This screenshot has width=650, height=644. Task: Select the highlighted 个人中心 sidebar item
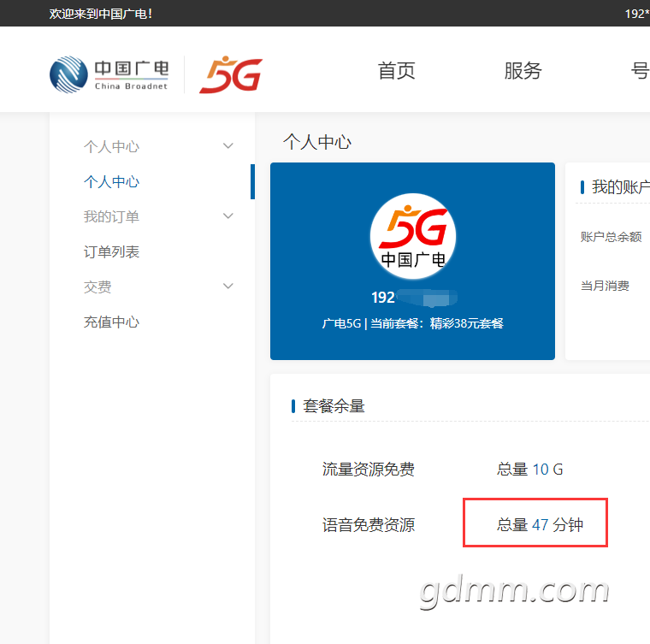click(111, 181)
